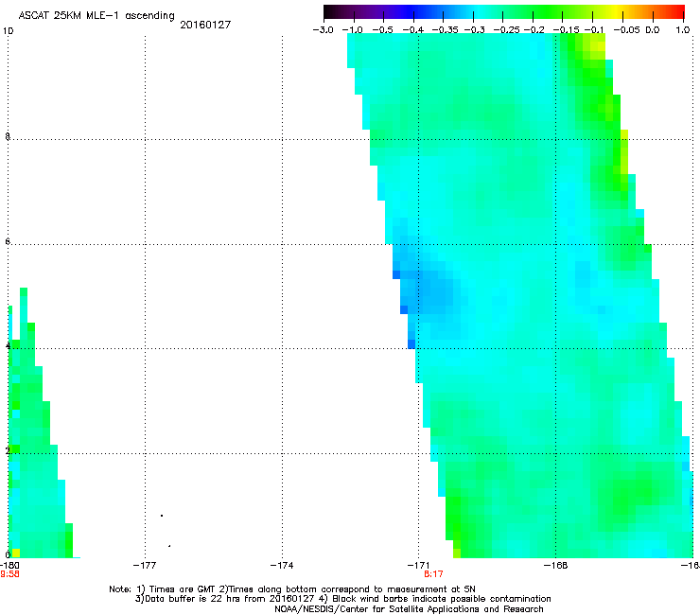700x615 pixels.
Task: Click the red time stamp 9:58
Action: pos(9,574)
